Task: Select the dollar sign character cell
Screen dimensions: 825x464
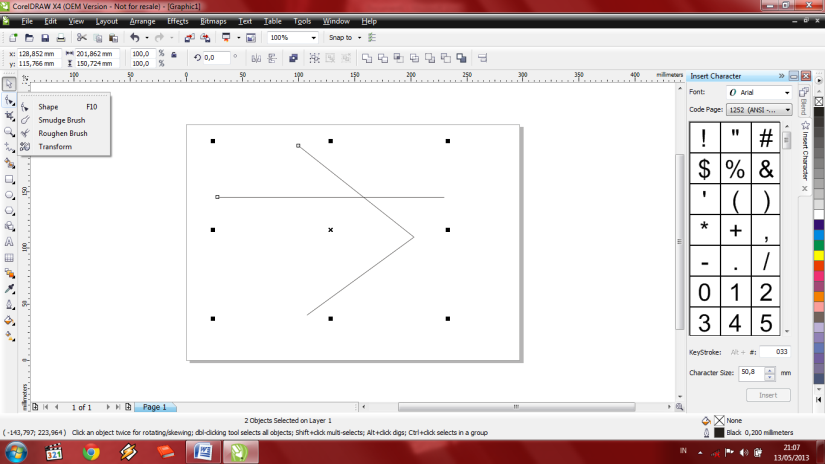Action: pyautogui.click(x=704, y=169)
